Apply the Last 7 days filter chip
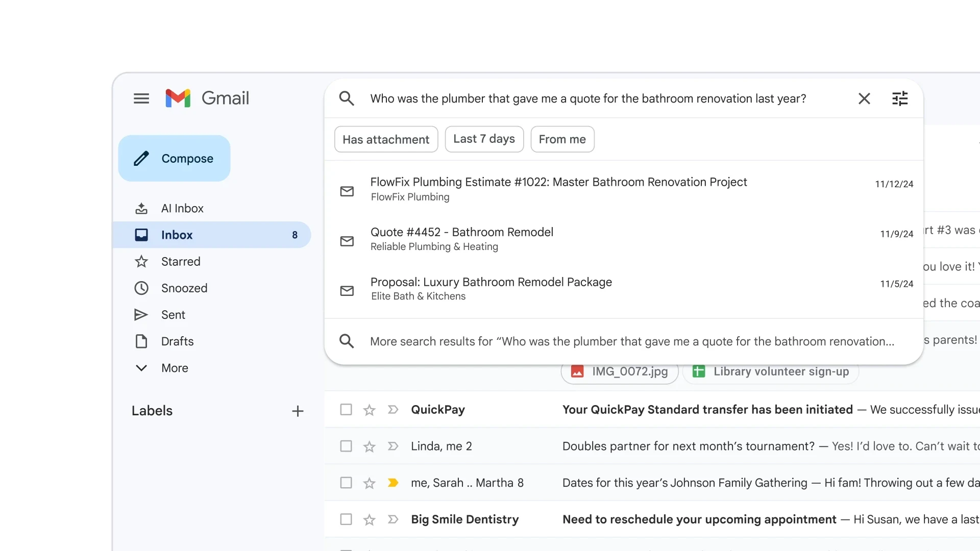The height and width of the screenshot is (551, 980). coord(484,139)
